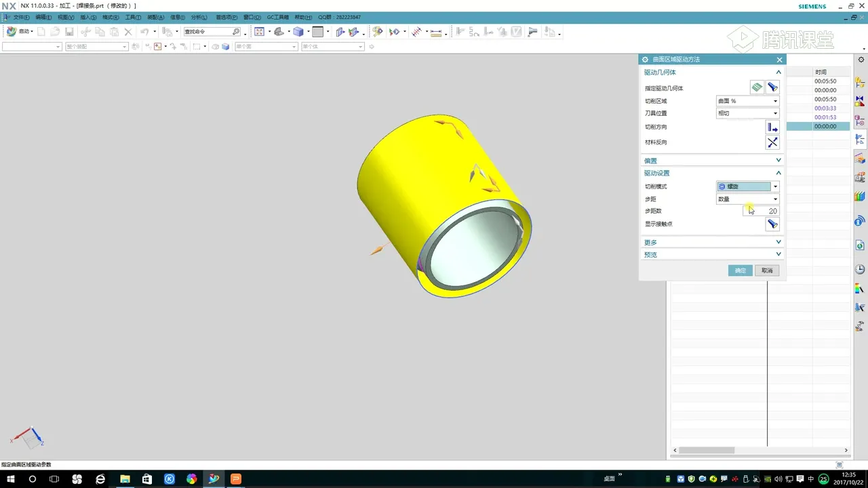Open the tool position (刀具位置) dropdown
The image size is (868, 488).
[x=747, y=113]
